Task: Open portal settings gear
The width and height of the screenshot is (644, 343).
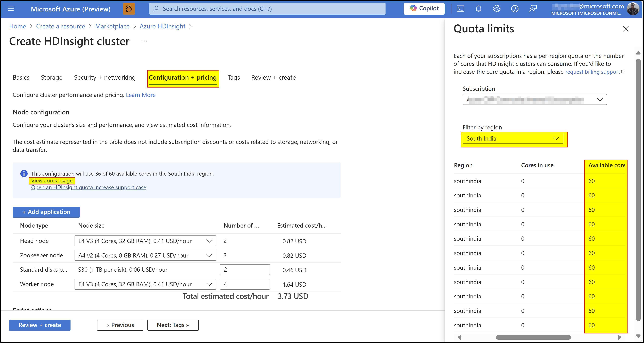Action: coord(497,9)
